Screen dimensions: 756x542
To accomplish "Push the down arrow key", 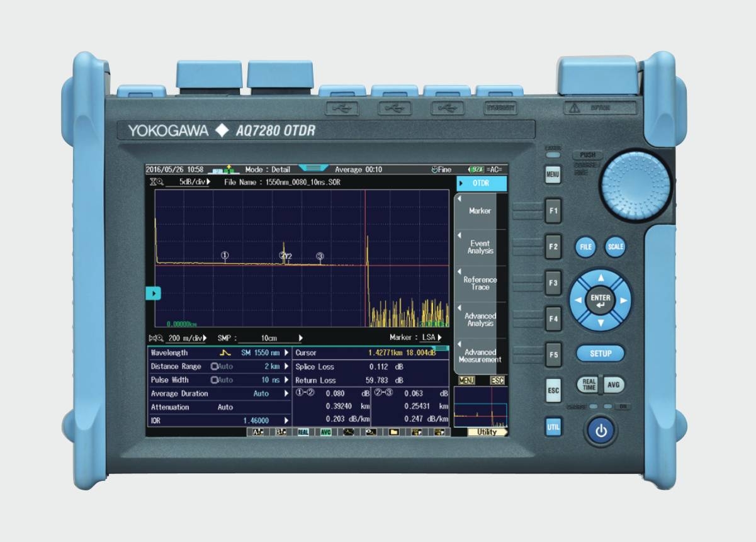I will (601, 323).
